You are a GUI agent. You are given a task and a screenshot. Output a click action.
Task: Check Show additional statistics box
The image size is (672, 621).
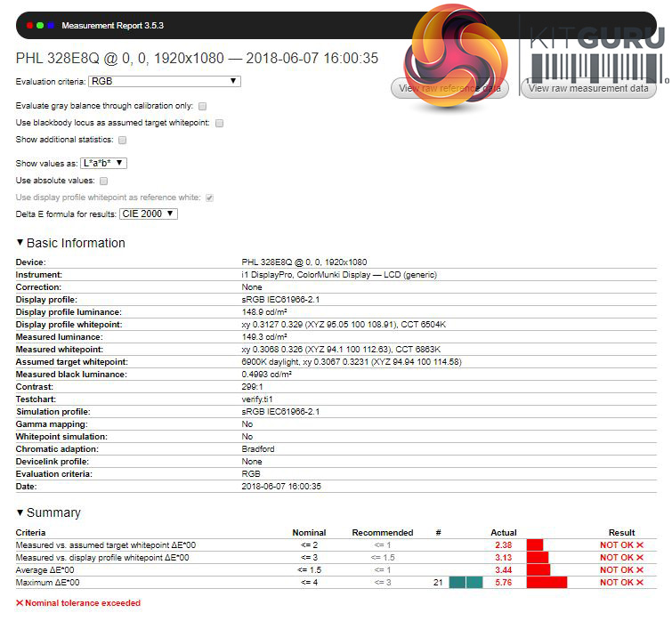coord(123,140)
